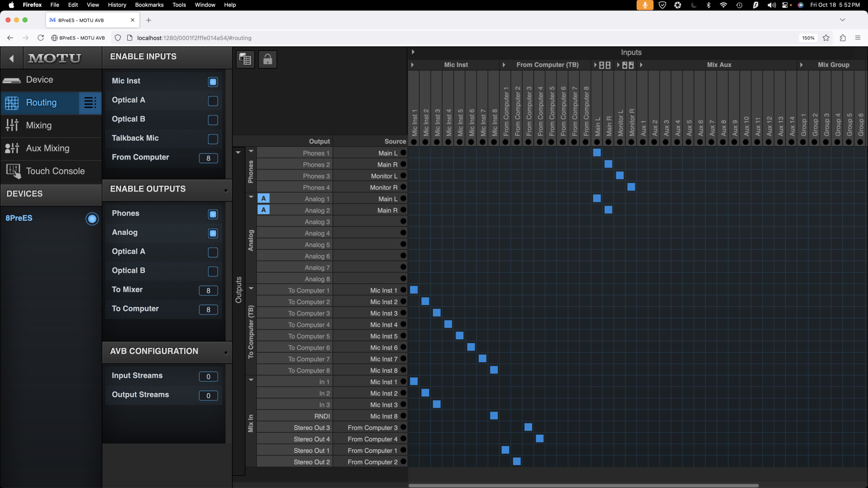
Task: Click the To Computer channel count field
Action: click(208, 310)
